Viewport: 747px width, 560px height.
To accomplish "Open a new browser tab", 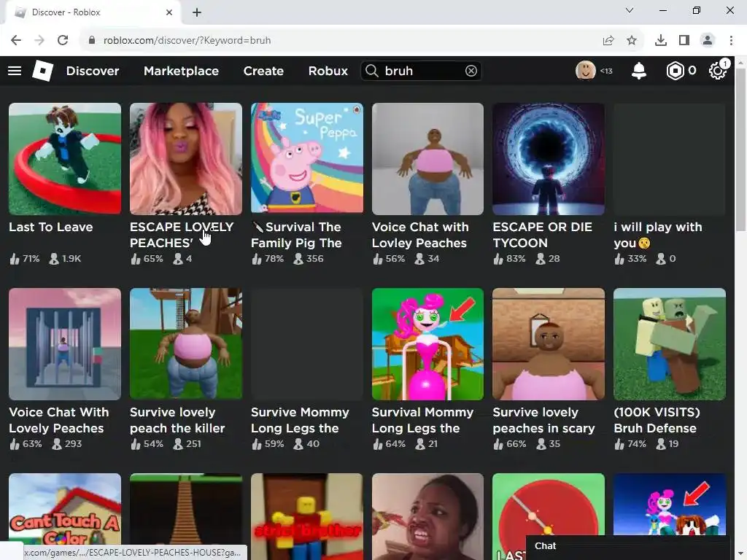I will coord(197,12).
